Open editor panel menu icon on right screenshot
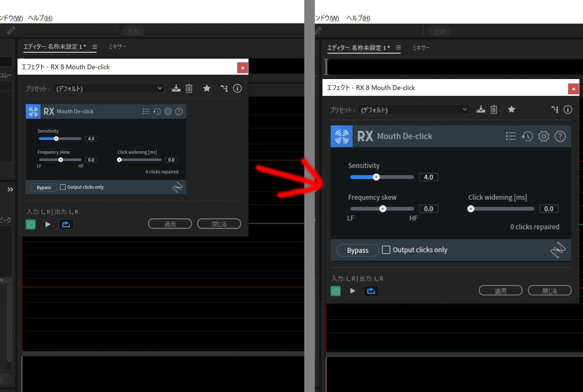Screen dimensions: 583x392 [x=398, y=48]
